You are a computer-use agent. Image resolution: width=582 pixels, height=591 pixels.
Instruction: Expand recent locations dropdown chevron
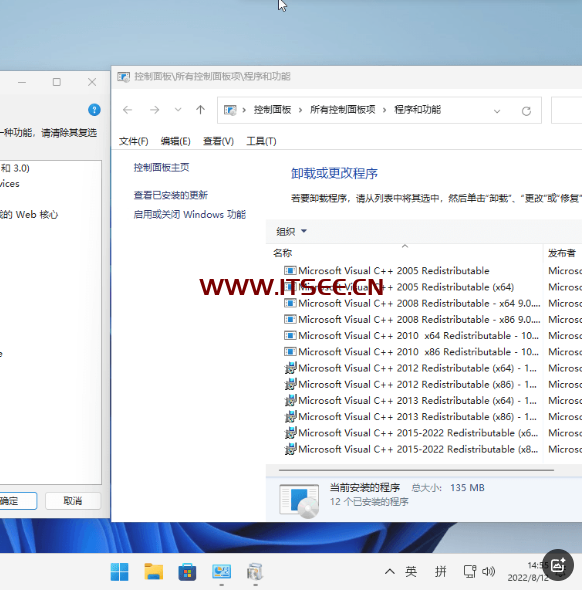coord(178,110)
